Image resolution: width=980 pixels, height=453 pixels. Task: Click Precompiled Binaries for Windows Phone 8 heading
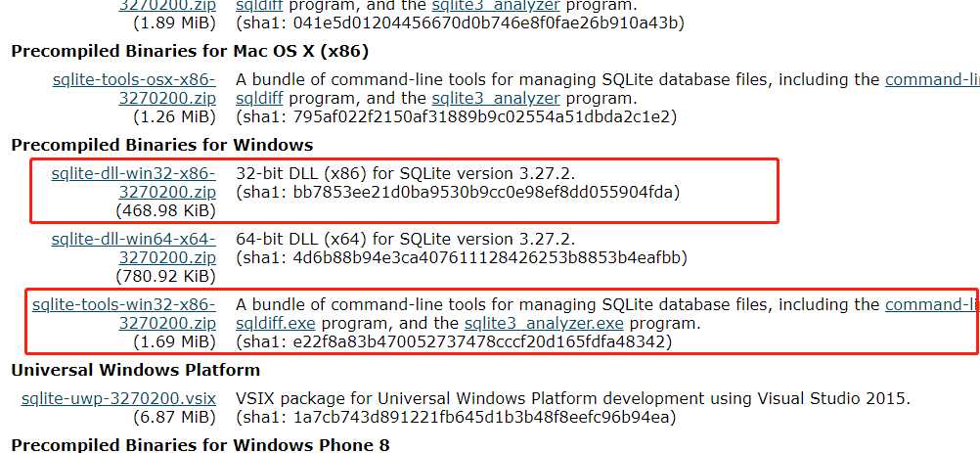(x=200, y=445)
